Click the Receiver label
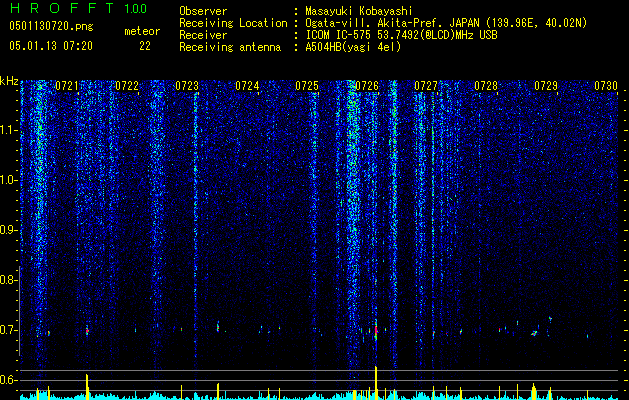 pyautogui.click(x=203, y=35)
